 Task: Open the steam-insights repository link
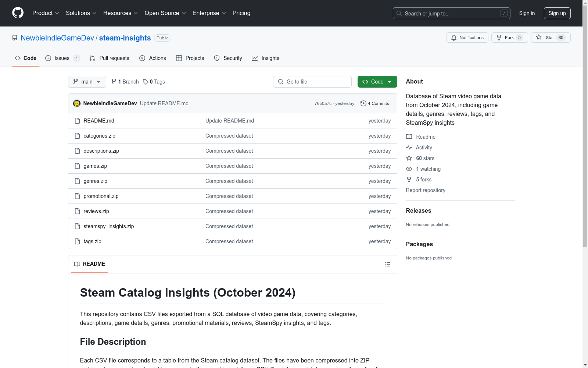(125, 38)
